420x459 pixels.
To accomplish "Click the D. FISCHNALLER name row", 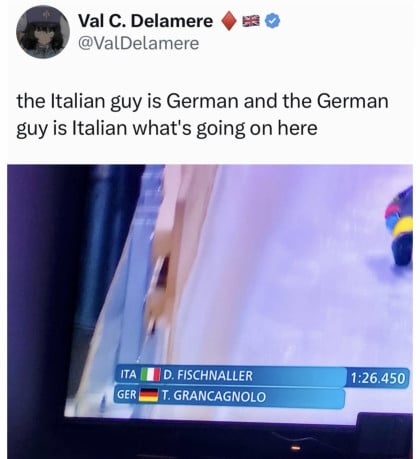I will pyautogui.click(x=252, y=376).
